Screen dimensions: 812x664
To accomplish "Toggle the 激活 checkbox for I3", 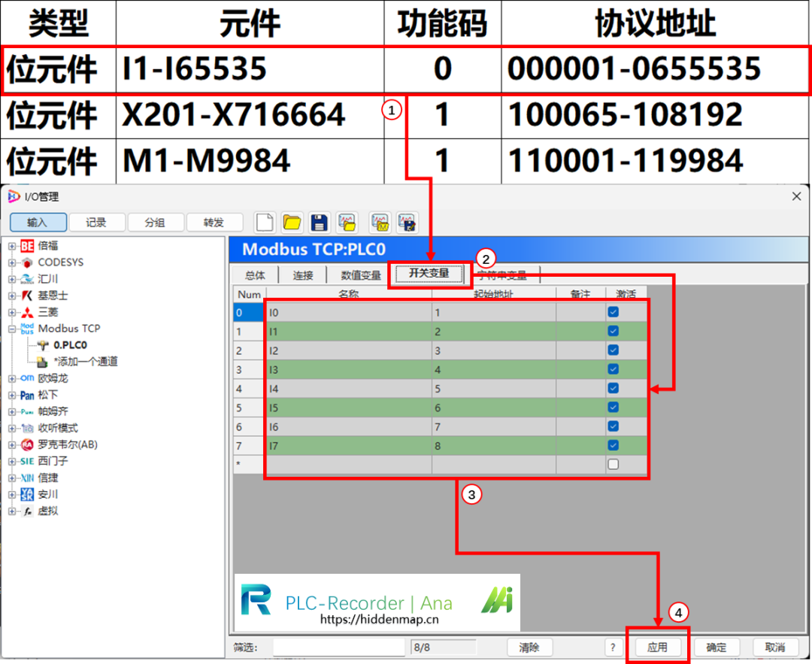I will point(614,369).
